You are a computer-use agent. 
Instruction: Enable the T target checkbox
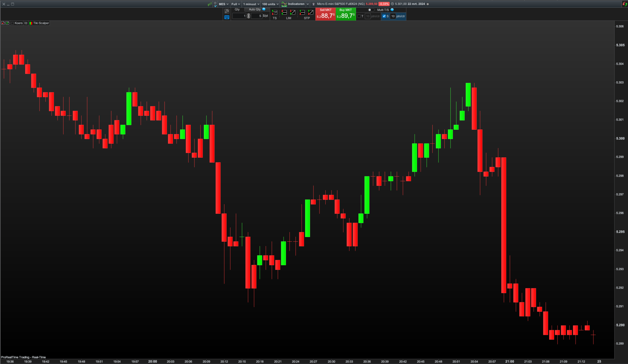coord(359,16)
